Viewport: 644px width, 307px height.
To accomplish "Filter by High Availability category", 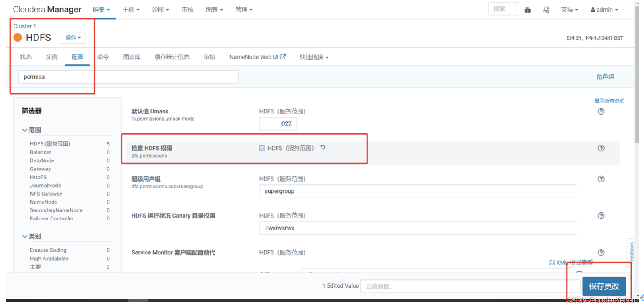I will pos(49,259).
